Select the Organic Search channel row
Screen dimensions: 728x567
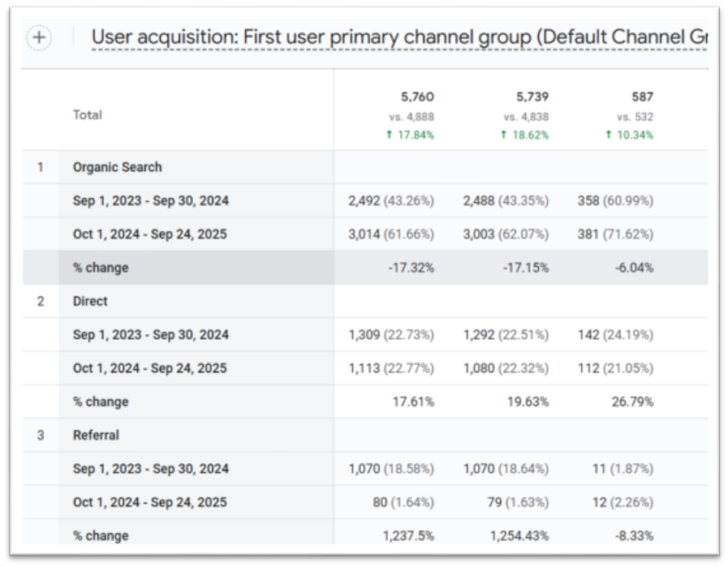117,167
